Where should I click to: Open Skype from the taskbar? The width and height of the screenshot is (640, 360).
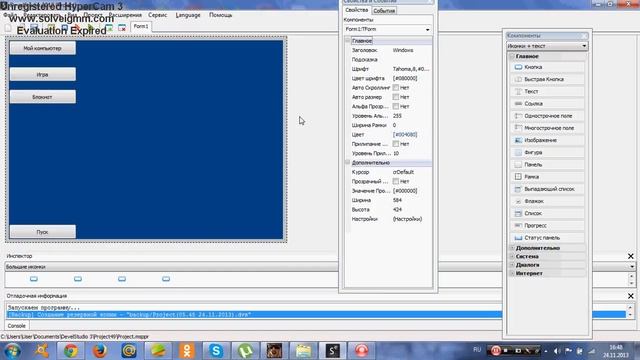[216, 351]
